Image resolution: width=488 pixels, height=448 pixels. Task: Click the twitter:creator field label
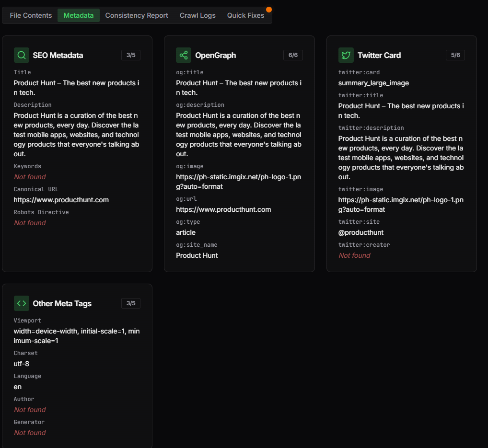point(364,245)
